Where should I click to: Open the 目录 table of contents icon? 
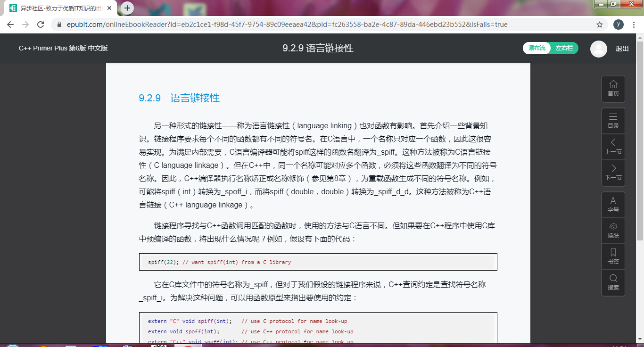pyautogui.click(x=613, y=121)
